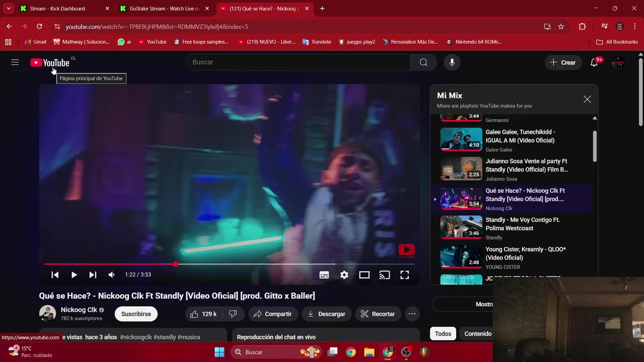
Task: Play Galee Galee IGUAL A MI video
Action: click(x=512, y=140)
